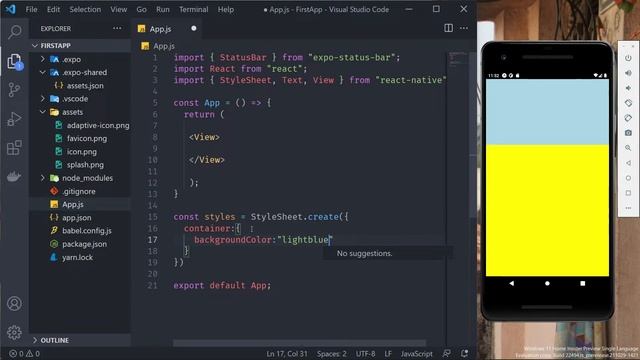Click the editor horizontal scrollbar
The image size is (640, 360).
coord(299,343)
